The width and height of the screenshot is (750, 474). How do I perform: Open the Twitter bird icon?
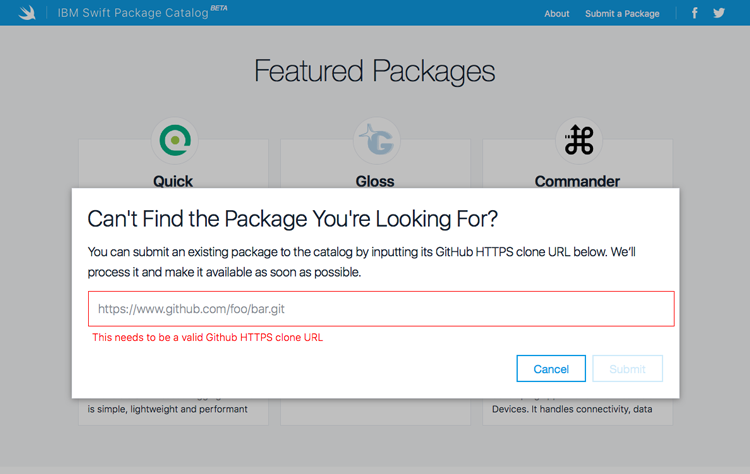(719, 13)
